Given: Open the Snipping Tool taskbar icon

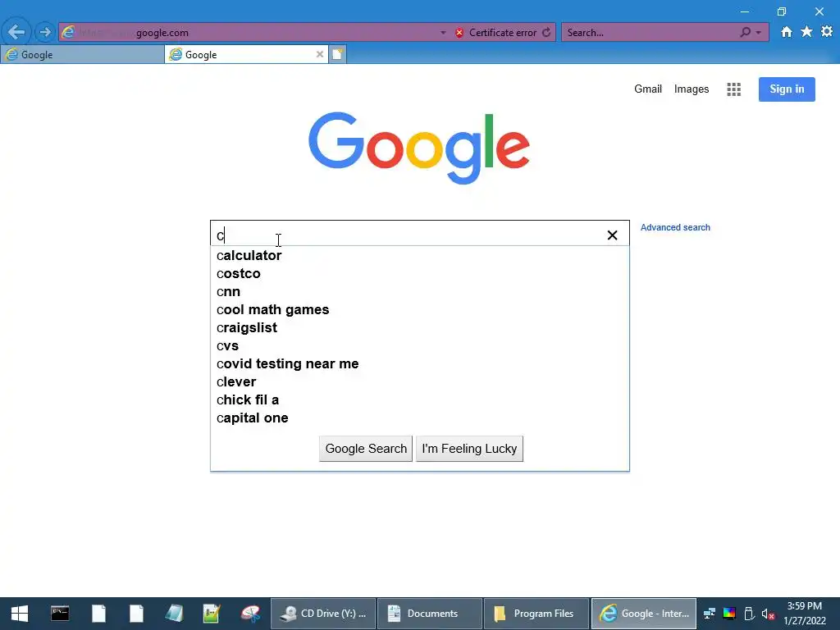Looking at the screenshot, I should tap(250, 614).
